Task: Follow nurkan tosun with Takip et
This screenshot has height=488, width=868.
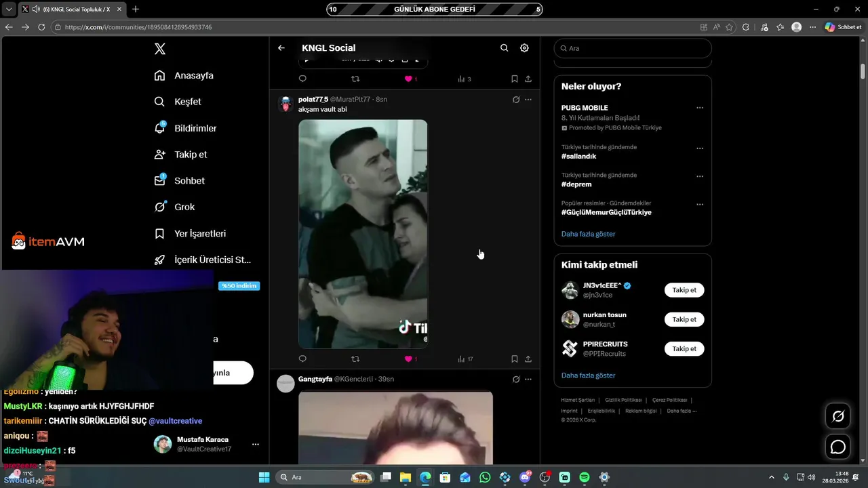Action: click(x=684, y=319)
